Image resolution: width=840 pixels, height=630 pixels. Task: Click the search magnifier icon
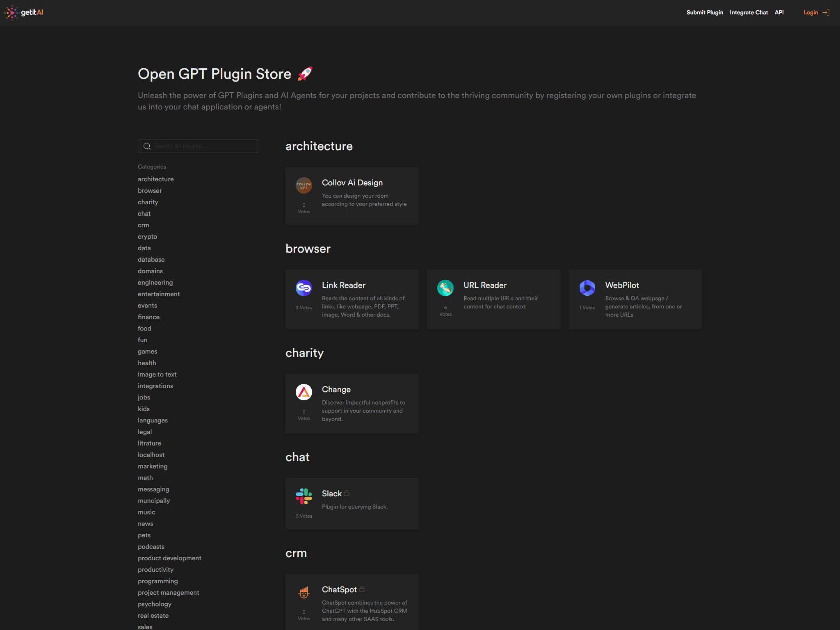click(x=147, y=146)
